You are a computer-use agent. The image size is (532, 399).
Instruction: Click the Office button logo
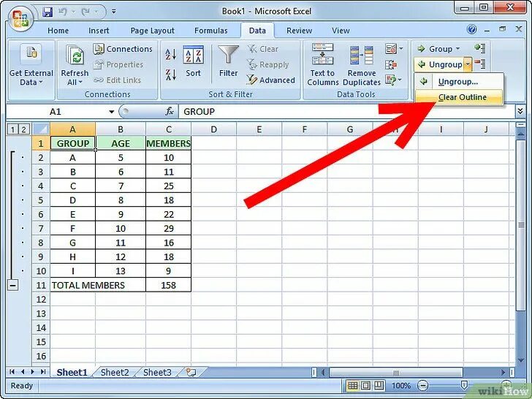click(20, 19)
